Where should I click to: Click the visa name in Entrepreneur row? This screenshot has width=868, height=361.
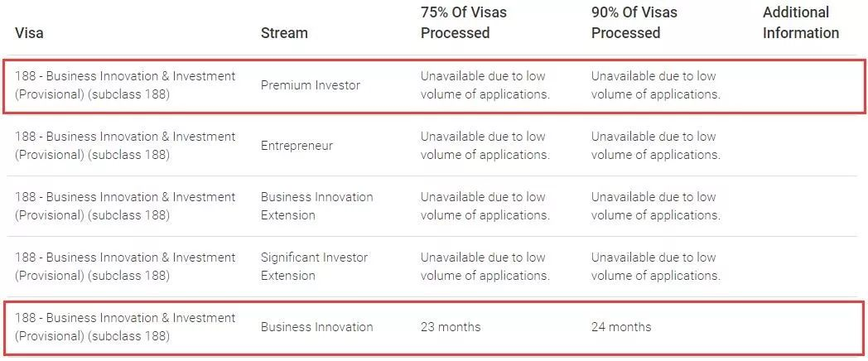(x=125, y=146)
